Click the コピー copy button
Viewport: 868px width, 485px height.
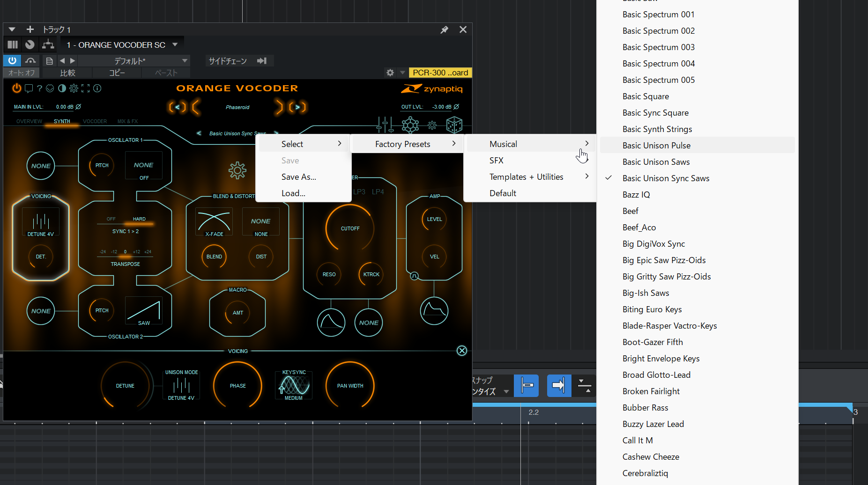point(117,73)
